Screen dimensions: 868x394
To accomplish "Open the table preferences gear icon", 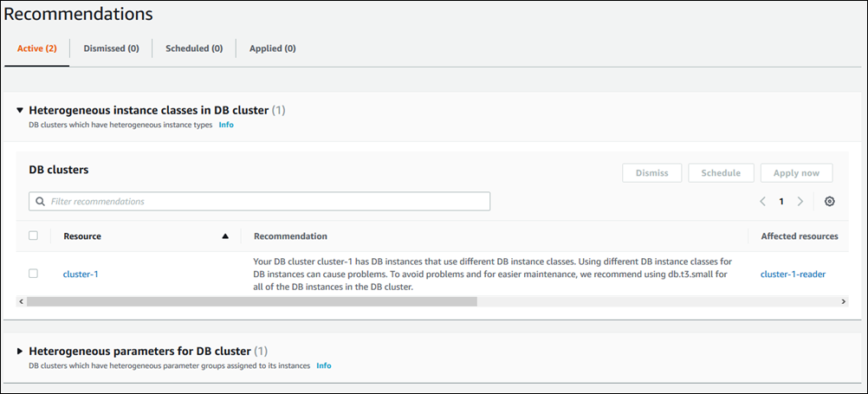I will 829,201.
